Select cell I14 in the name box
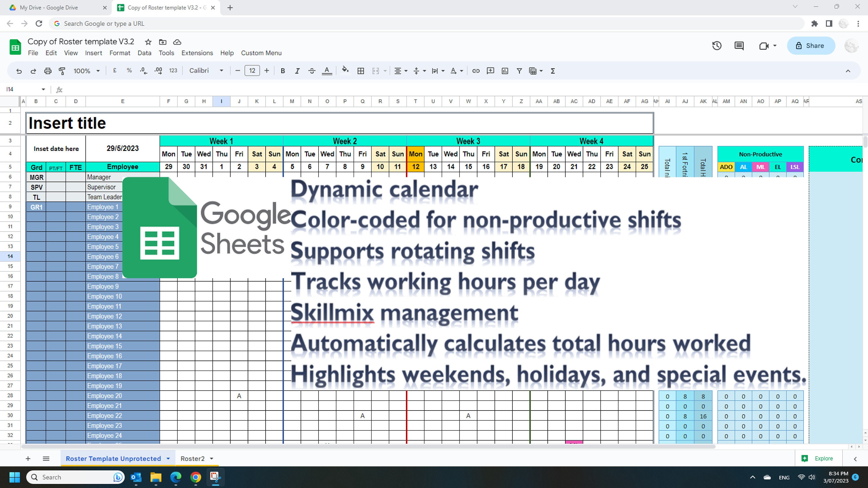 pos(22,89)
